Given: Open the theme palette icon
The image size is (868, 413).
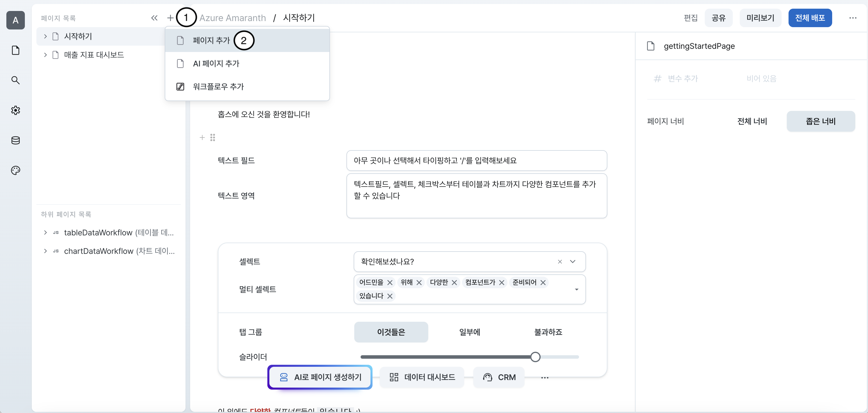Looking at the screenshot, I should 16,170.
